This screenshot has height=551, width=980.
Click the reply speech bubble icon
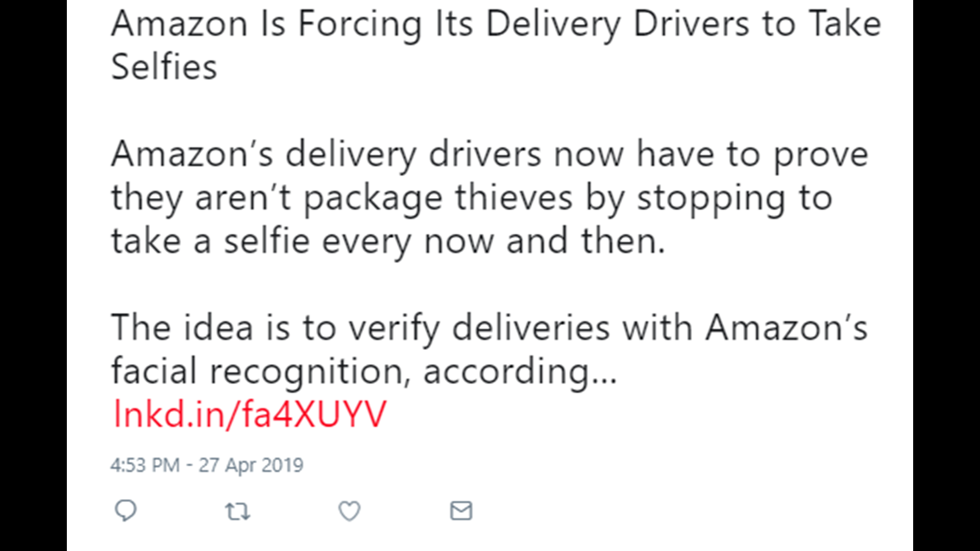(x=127, y=510)
